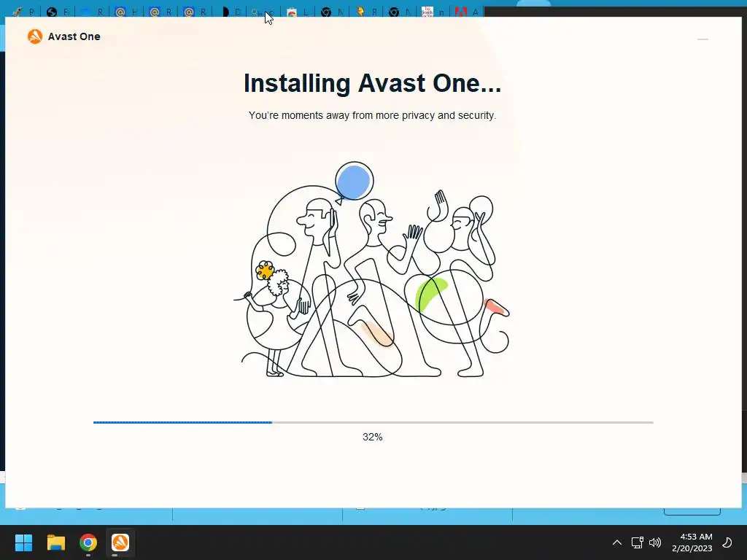Click the Avast One logo icon
The height and width of the screenshot is (560, 747).
(35, 36)
